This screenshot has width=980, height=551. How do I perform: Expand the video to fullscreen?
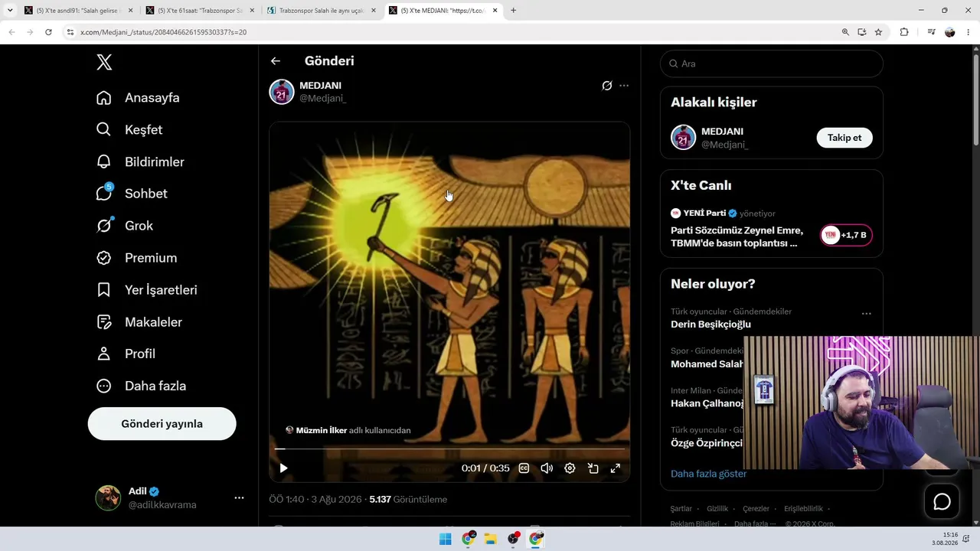[x=615, y=468]
